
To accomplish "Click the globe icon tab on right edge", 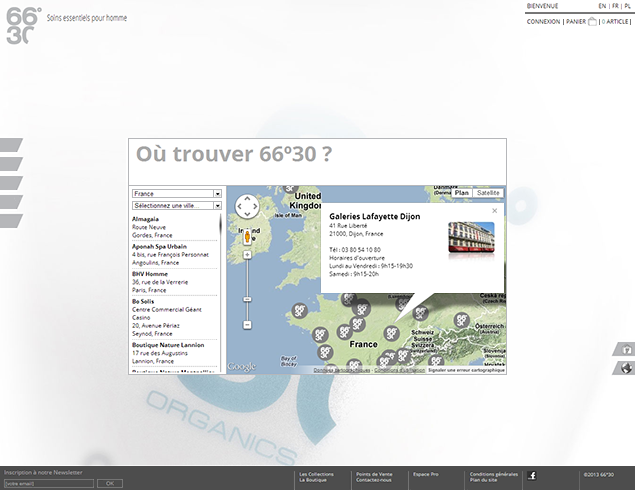I will (x=626, y=368).
